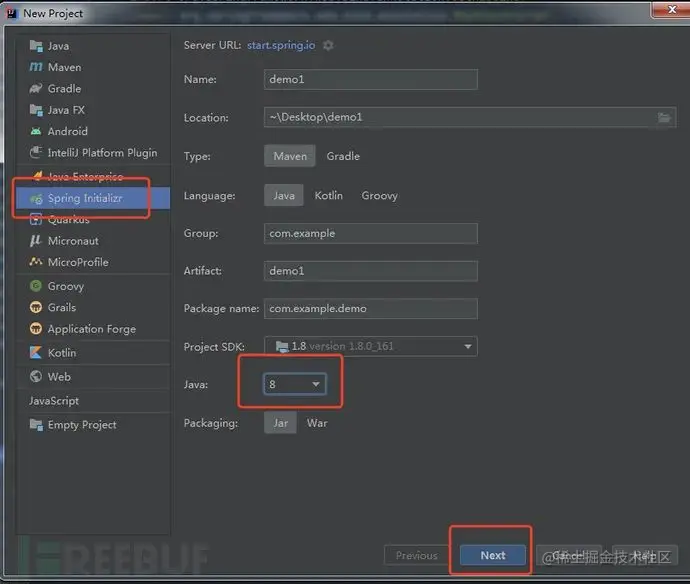Select the Android robot icon
This screenshot has width=690, height=584.
(x=36, y=131)
